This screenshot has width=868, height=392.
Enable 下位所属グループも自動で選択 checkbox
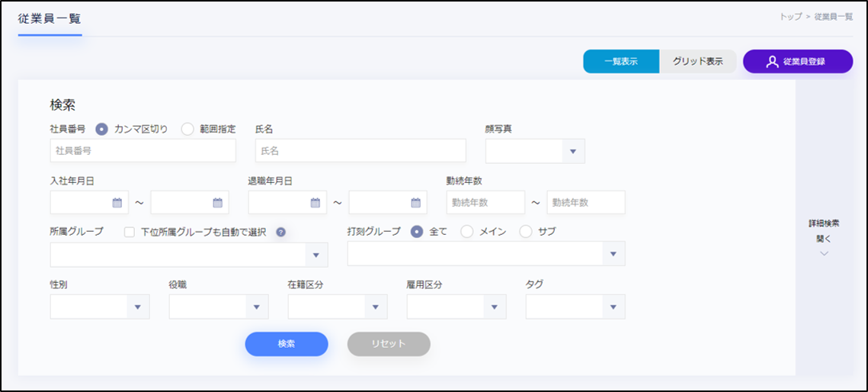(x=130, y=232)
